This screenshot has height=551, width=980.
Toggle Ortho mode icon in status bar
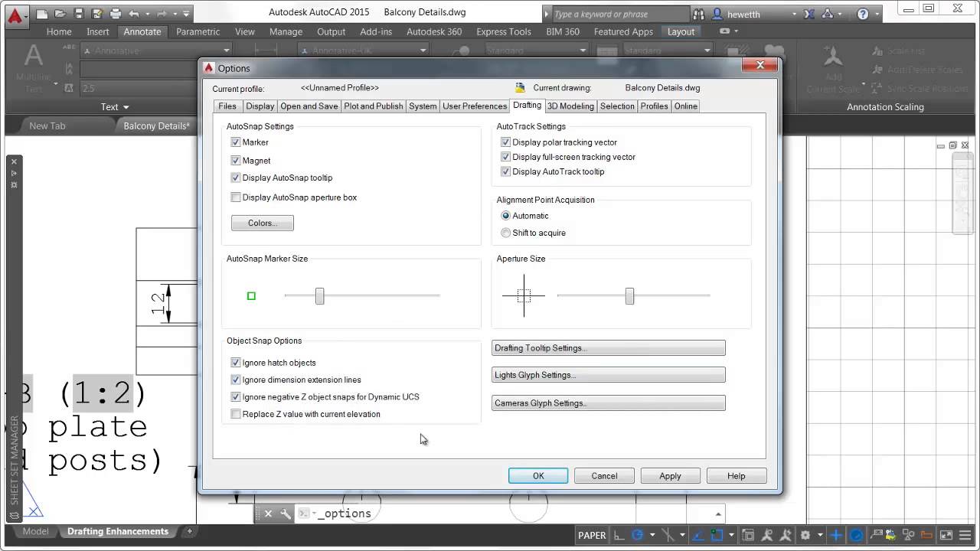[x=619, y=535]
